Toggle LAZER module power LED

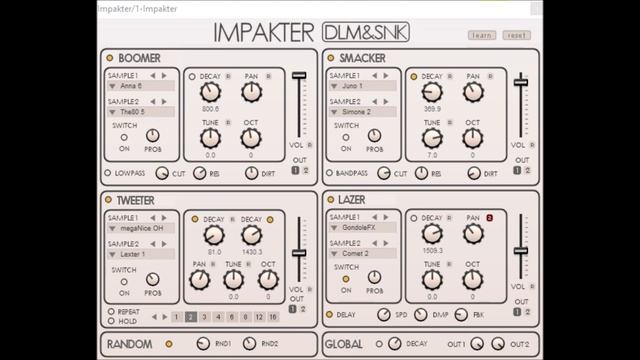pos(331,200)
